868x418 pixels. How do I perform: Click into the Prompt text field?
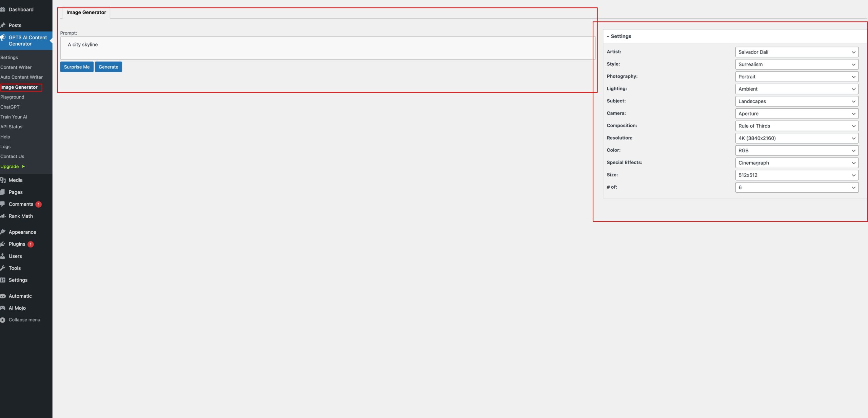click(327, 48)
